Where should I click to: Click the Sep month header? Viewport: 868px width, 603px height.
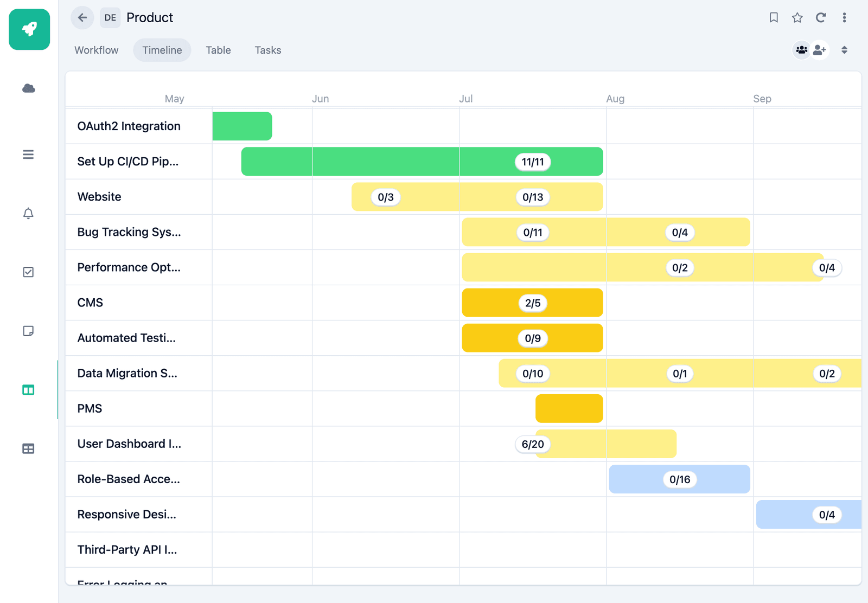point(762,99)
